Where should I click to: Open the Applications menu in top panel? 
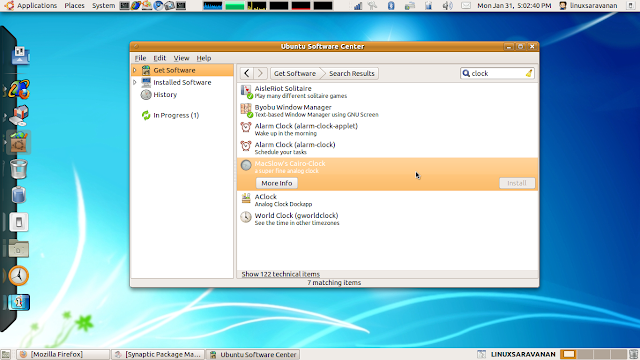[x=37, y=5]
